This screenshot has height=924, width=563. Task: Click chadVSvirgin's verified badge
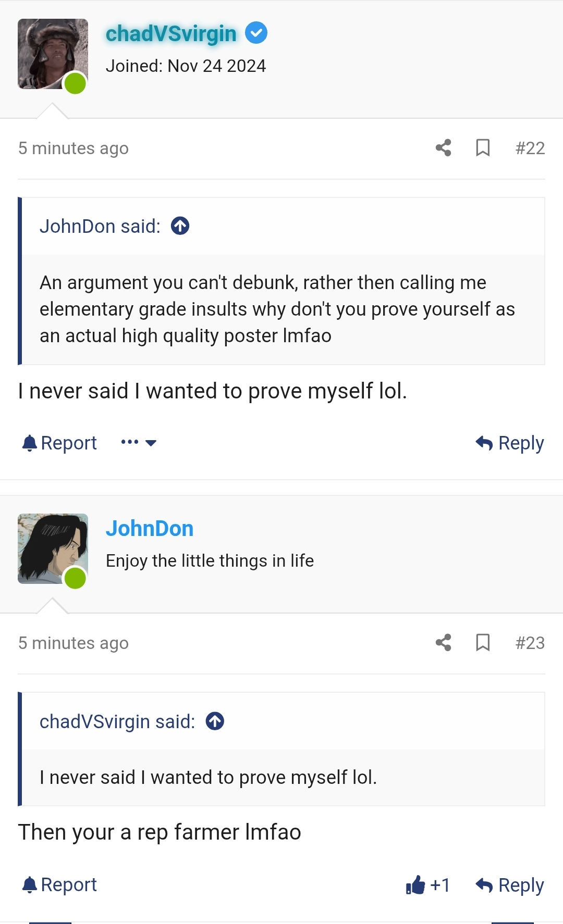(x=255, y=32)
